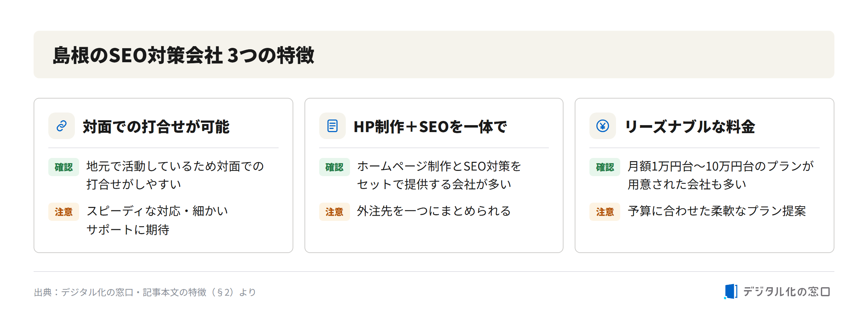Click the text スピーディな対応・細かい
Image resolution: width=868 pixels, height=332 pixels.
157,211
